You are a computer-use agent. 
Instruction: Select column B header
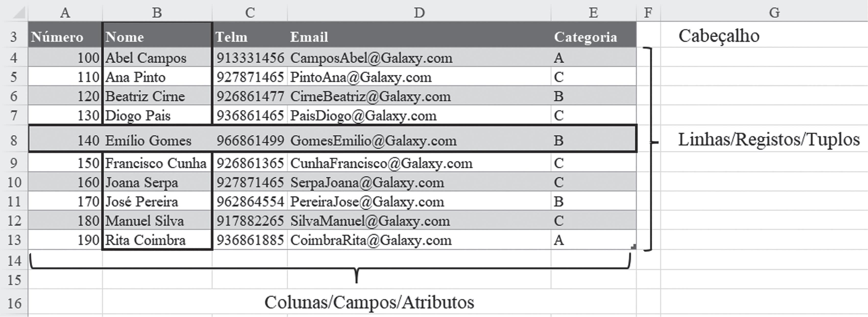[x=157, y=13]
